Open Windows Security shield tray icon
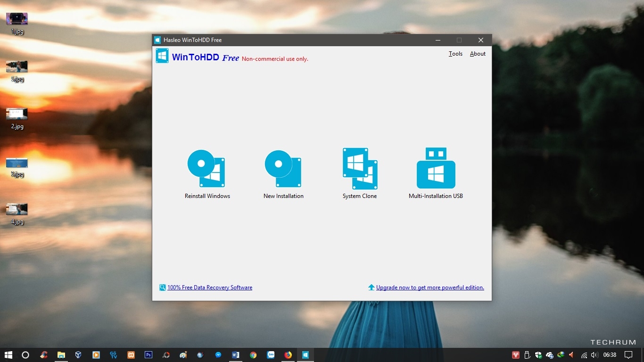The image size is (644, 362). click(x=538, y=355)
